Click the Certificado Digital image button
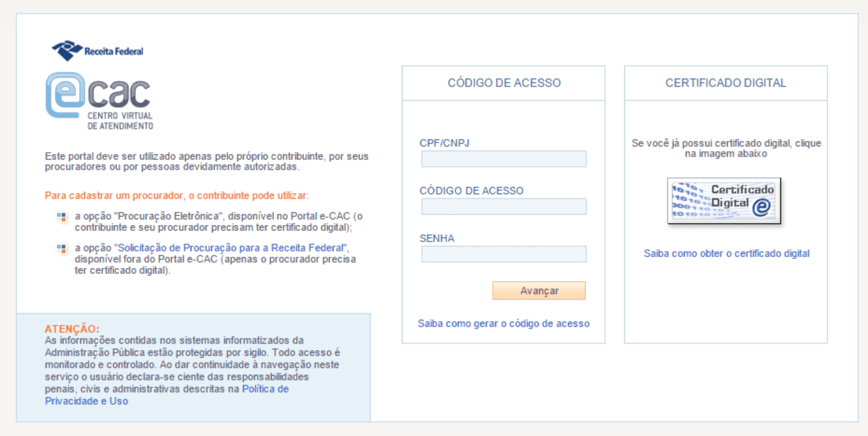 pyautogui.click(x=725, y=201)
